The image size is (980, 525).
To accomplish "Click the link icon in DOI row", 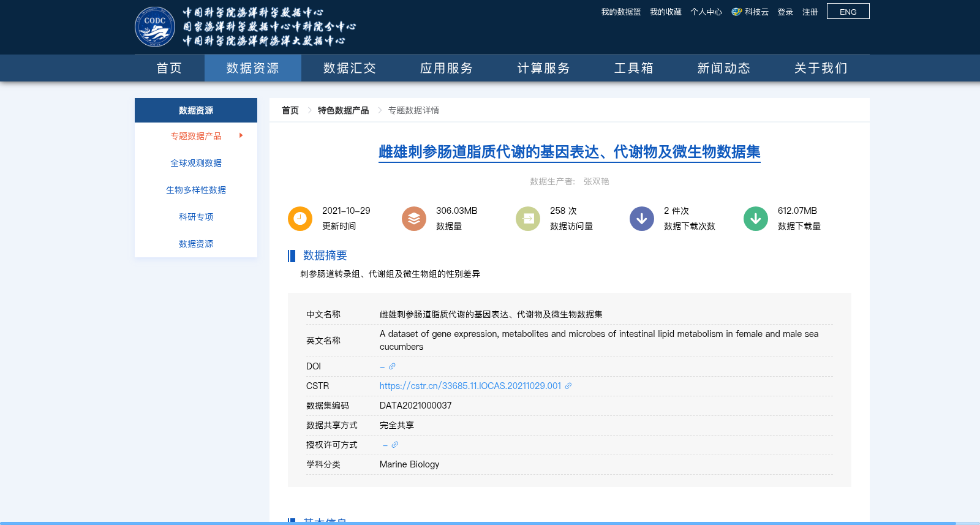I will pos(392,366).
